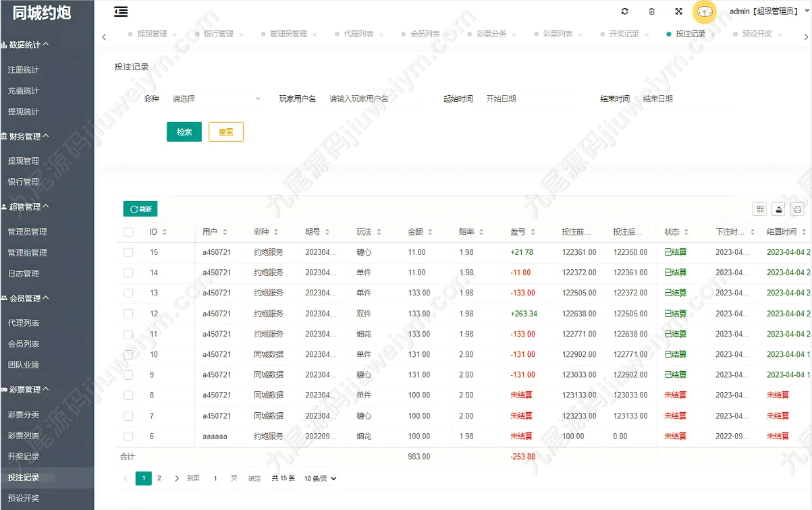Click the +263.34 profit value
The height and width of the screenshot is (510, 812).
coord(524,314)
